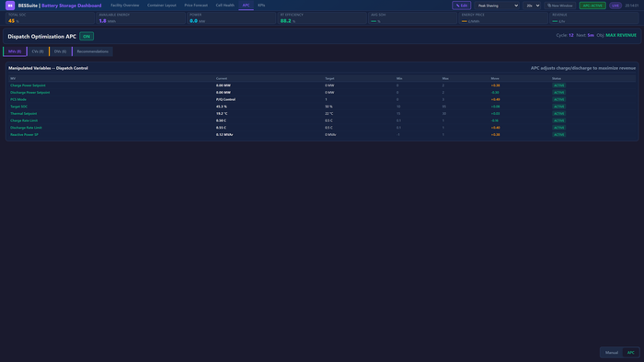Click the Thermal Setpoint variable name
The width and height of the screenshot is (644, 362).
(x=23, y=114)
